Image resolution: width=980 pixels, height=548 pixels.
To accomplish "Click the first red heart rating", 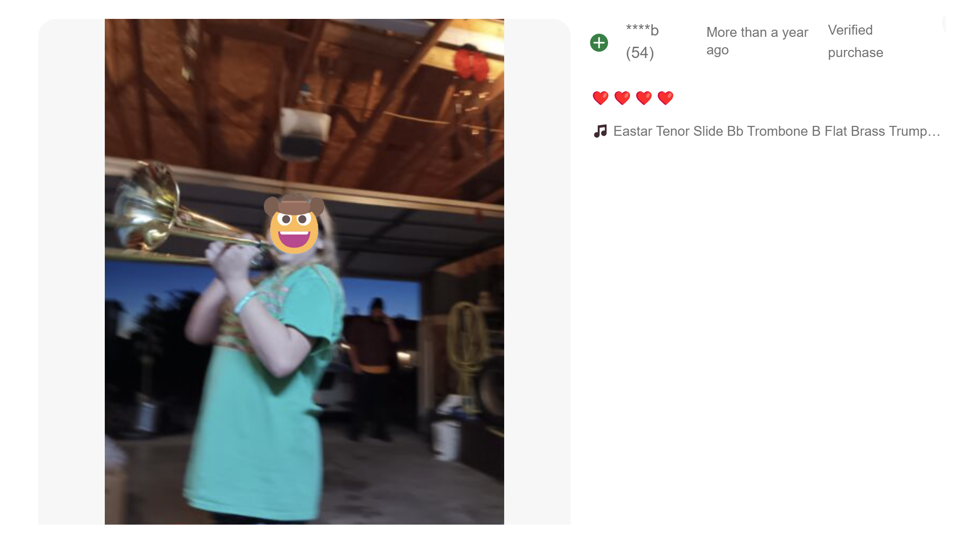I will tap(600, 98).
